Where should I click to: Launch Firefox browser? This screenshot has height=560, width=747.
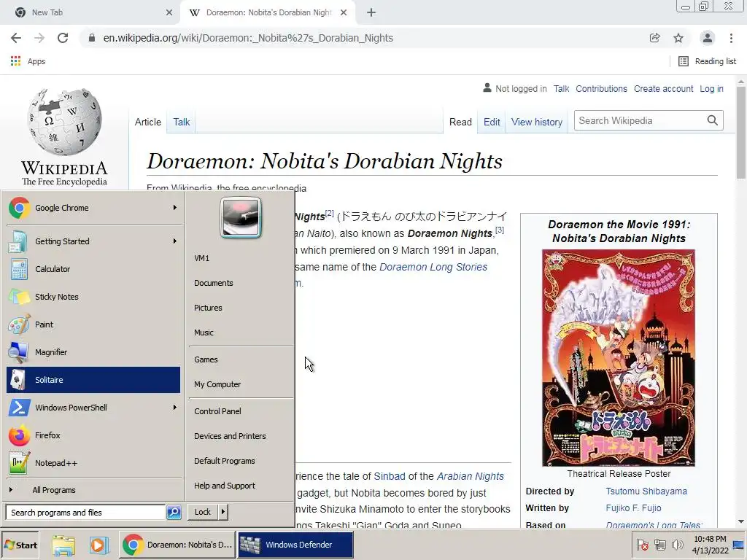click(93, 435)
